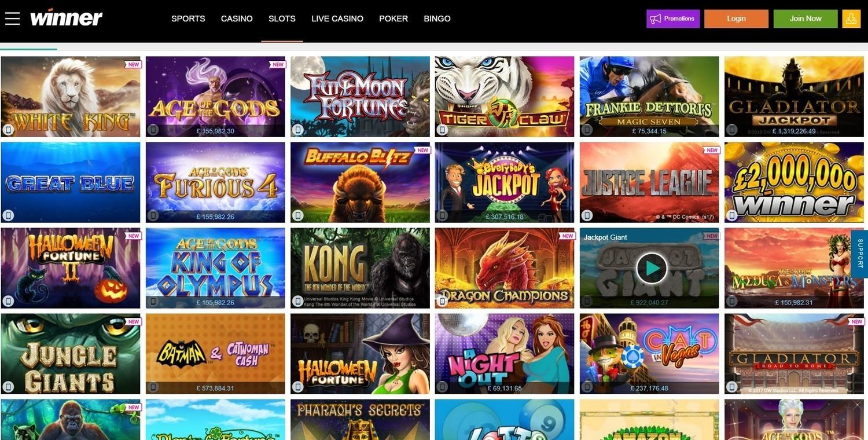Click mobile icon on Great Blue tile
This screenshot has width=868, height=440.
click(8, 215)
